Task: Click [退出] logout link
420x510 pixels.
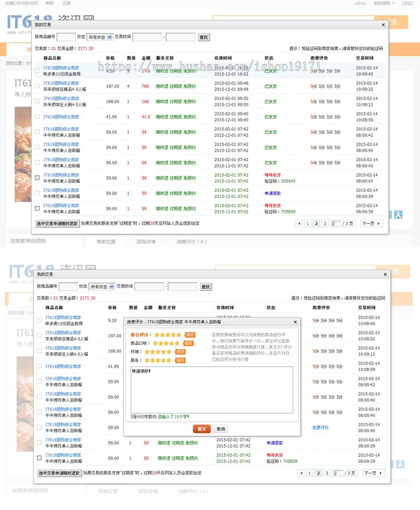Action: 408,3
